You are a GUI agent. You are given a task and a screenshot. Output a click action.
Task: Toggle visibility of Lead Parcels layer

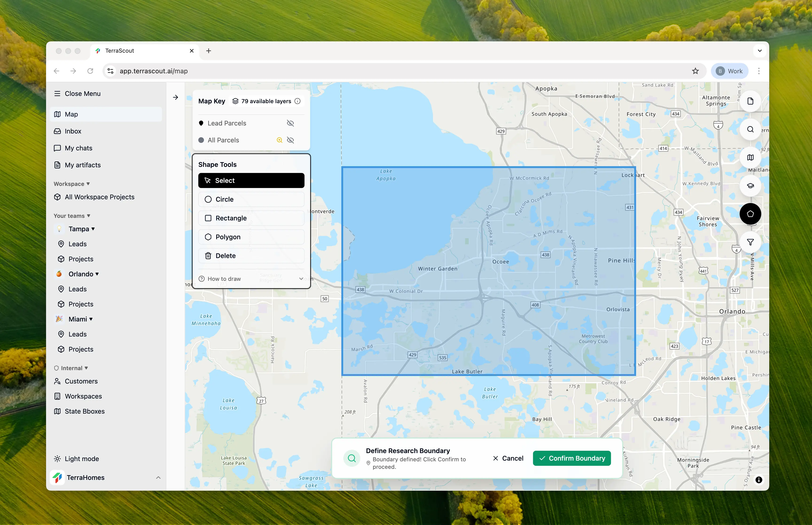290,123
